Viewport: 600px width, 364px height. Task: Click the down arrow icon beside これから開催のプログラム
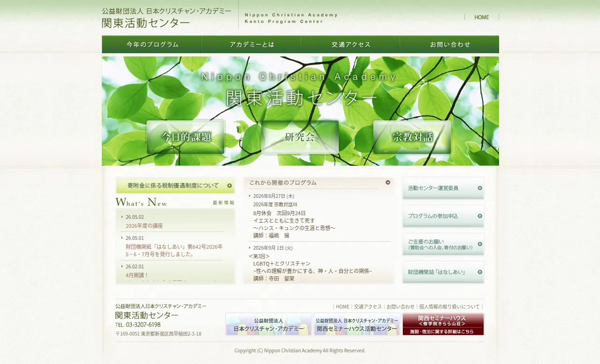(x=388, y=182)
